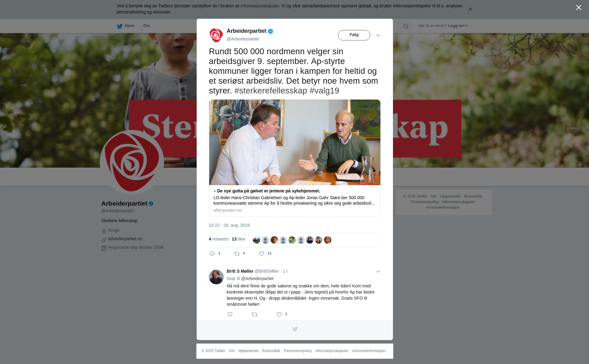Click the search magnifier icon
Screen dimensions: 589x364
[x=406, y=26]
